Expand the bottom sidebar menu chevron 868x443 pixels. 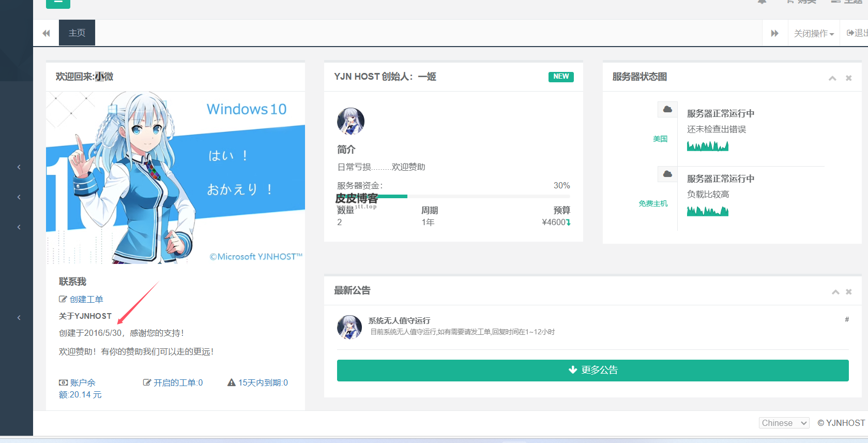(x=19, y=317)
